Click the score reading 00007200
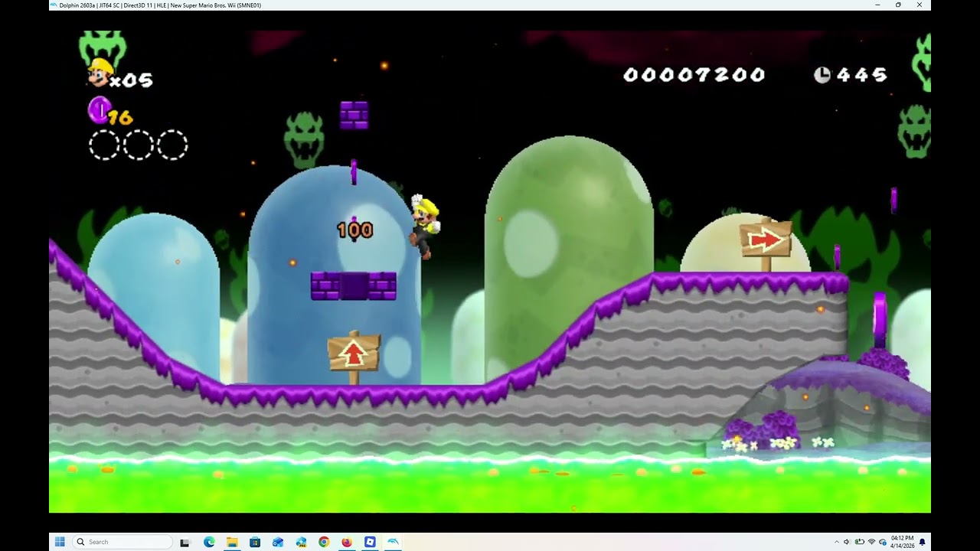 point(694,74)
